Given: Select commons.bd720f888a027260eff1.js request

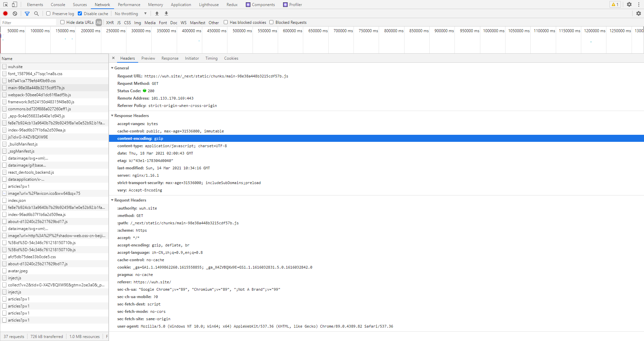Looking at the screenshot, I should 54,109.
